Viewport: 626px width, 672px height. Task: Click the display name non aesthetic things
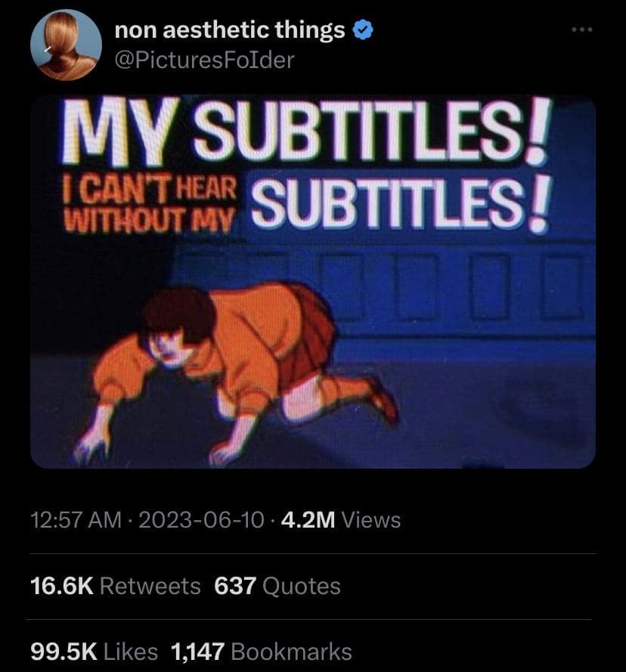229,30
